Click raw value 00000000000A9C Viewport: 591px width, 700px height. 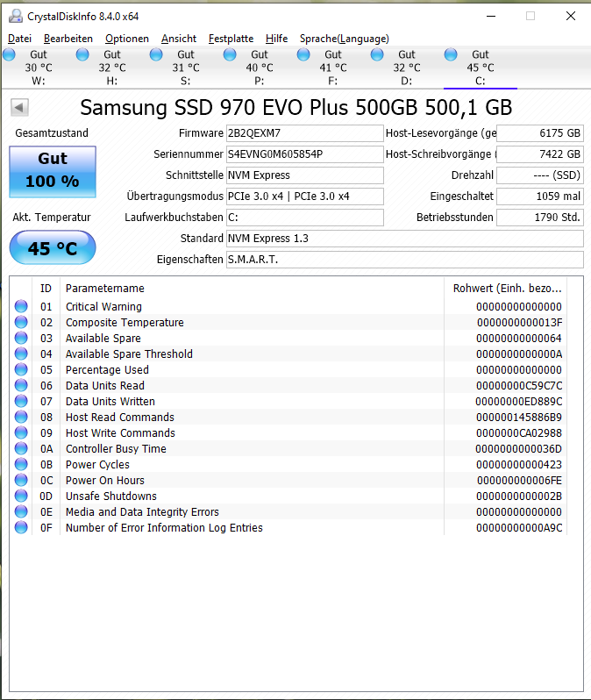tap(519, 528)
